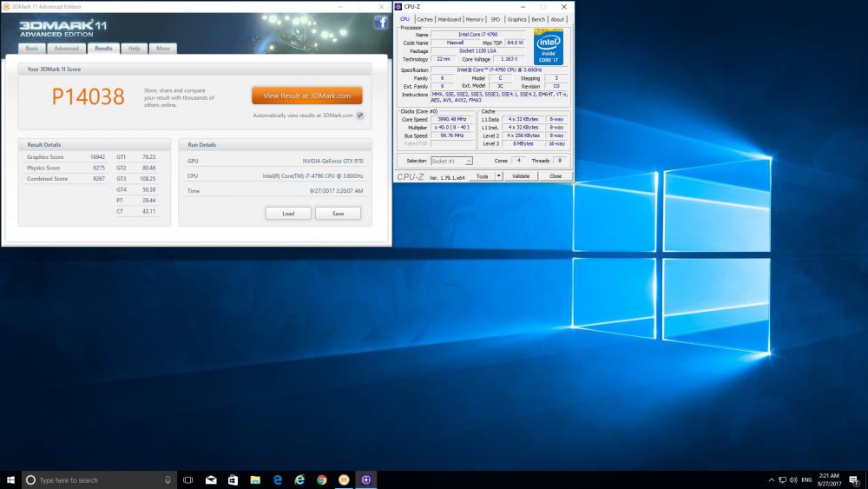Image resolution: width=868 pixels, height=489 pixels.
Task: Click the NVIDIA GeForce GTX 970 text
Action: [x=332, y=162]
